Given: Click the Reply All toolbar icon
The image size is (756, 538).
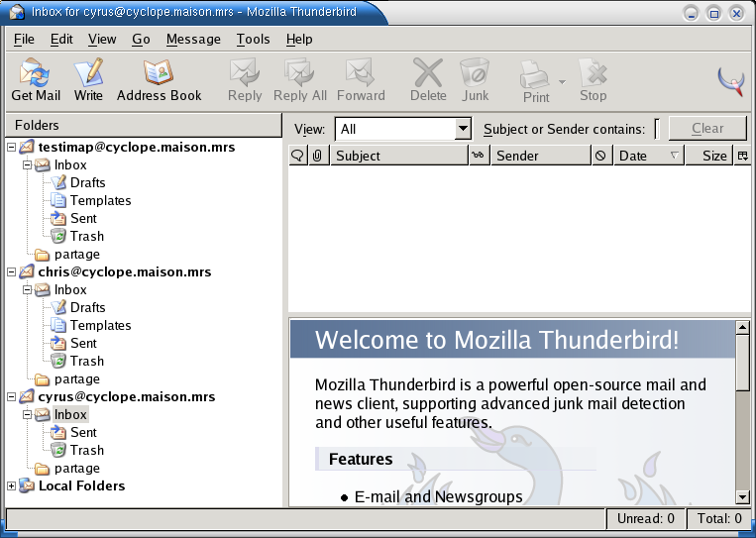Looking at the screenshot, I should click(300, 79).
